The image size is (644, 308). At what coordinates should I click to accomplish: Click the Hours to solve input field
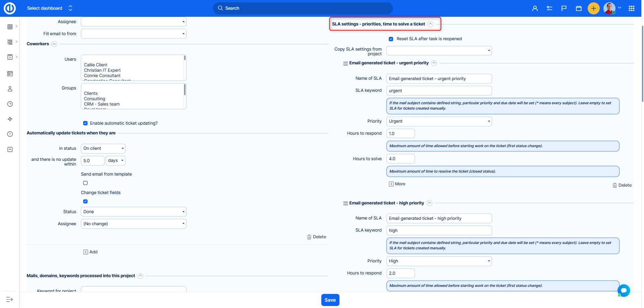[x=400, y=159]
